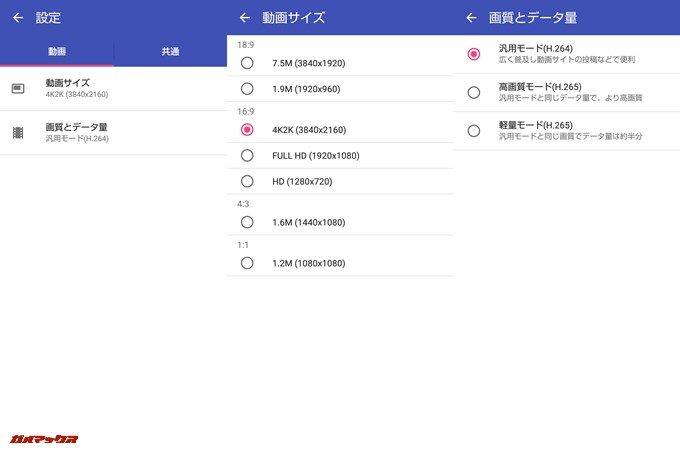680x453 pixels.
Task: Switch to the 共通 tab
Action: tap(170, 52)
